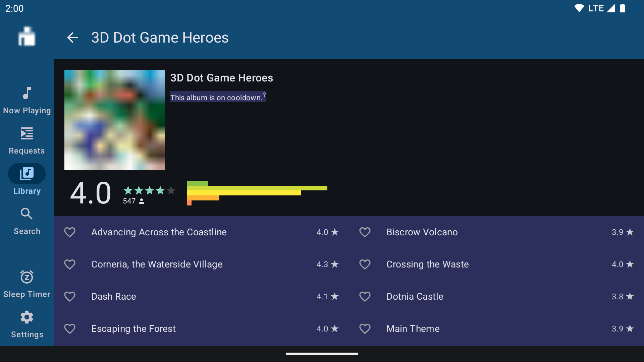The image size is (644, 362).
Task: Rate Crossing the Waste 4.0 star
Action: coord(623,264)
